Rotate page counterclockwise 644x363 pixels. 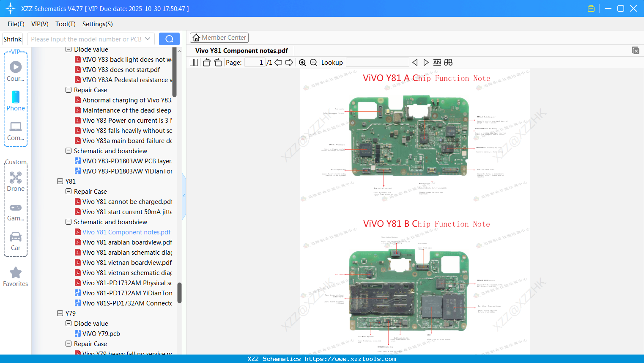(206, 63)
